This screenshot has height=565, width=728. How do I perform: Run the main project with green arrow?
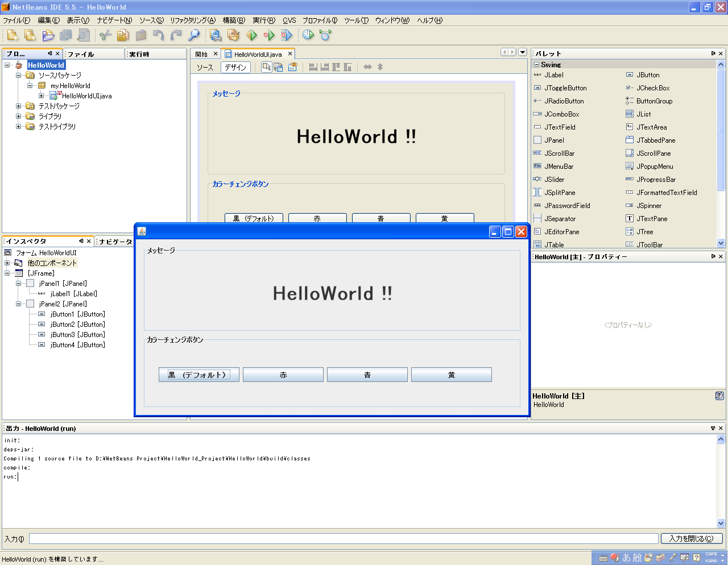[251, 35]
